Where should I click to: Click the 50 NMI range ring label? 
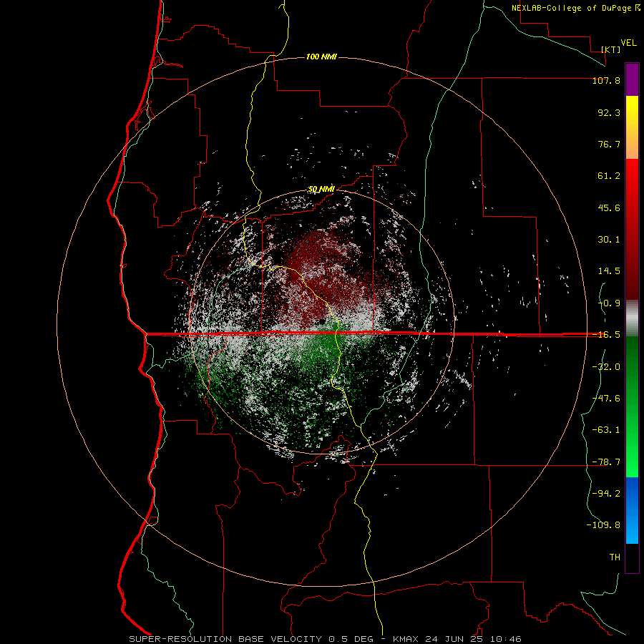321,189
